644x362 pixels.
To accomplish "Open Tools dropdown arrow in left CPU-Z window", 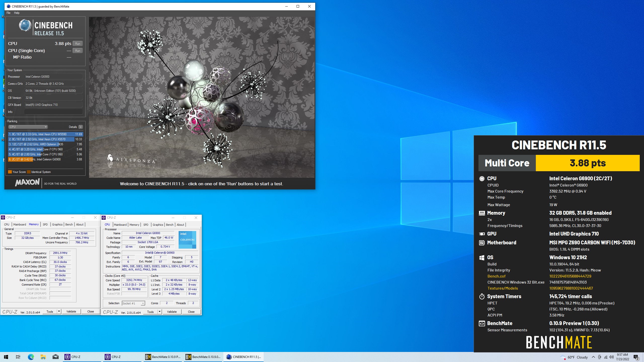I will coord(59,311).
